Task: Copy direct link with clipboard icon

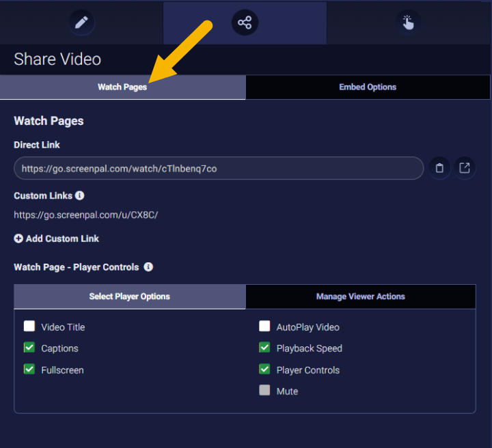Action: [x=439, y=168]
